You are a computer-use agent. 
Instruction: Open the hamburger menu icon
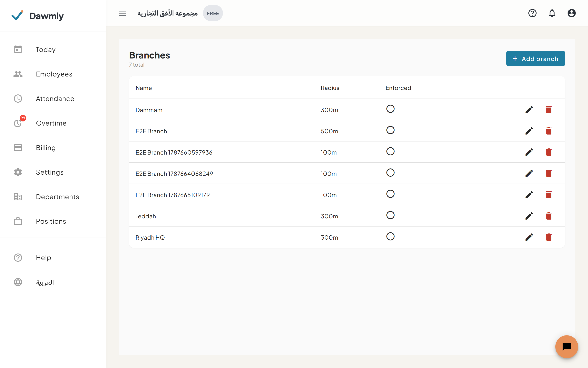pos(122,13)
